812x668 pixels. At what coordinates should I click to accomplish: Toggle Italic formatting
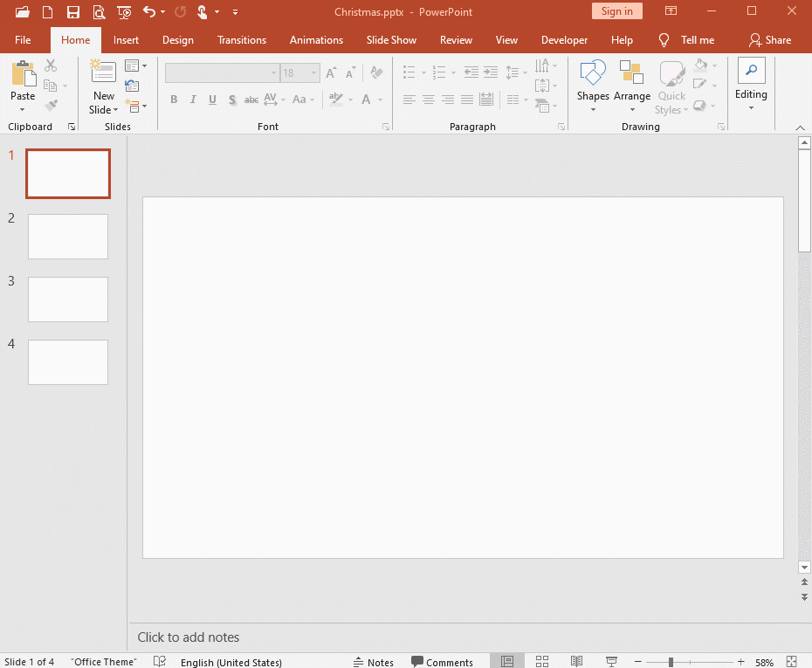coord(193,100)
